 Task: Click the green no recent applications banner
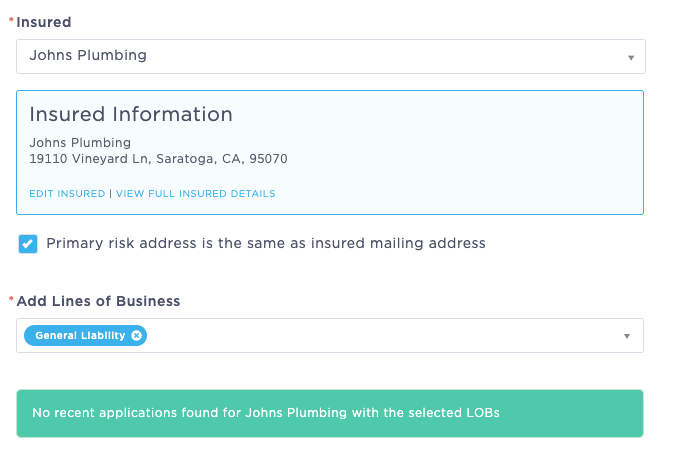[x=330, y=413]
